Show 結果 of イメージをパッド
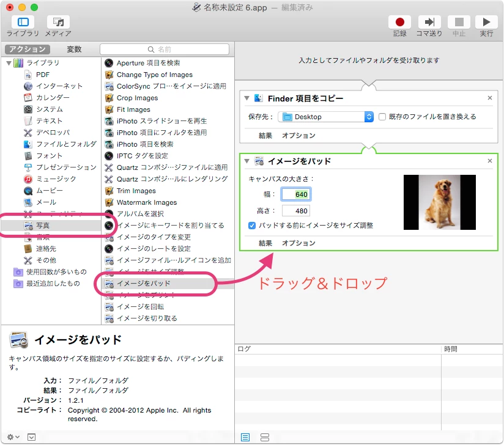This screenshot has height=445, width=504. coord(265,243)
